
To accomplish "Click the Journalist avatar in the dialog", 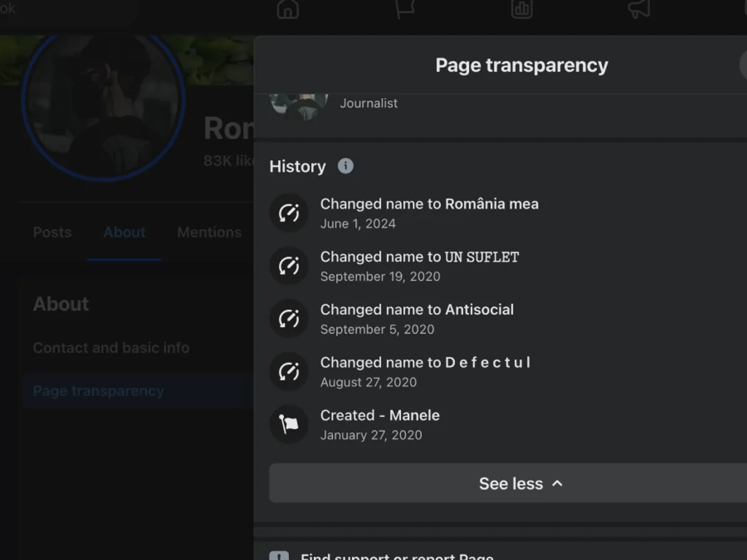I will pyautogui.click(x=299, y=105).
